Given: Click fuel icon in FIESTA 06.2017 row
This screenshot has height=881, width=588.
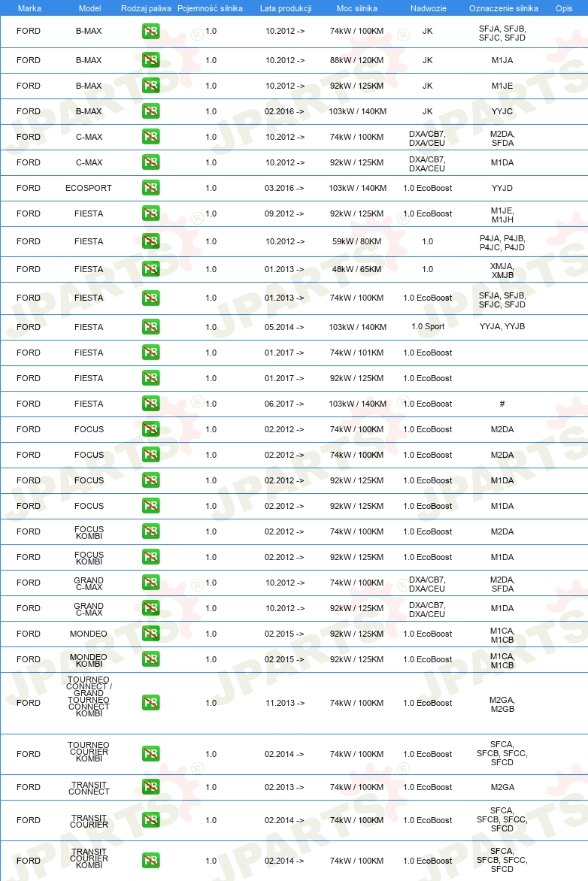Looking at the screenshot, I should pyautogui.click(x=150, y=404).
